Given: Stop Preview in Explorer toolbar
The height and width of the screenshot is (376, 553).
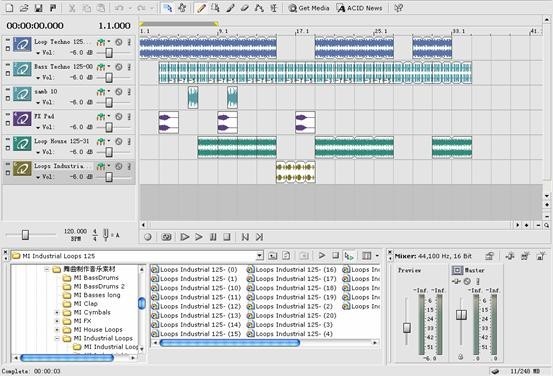Looking at the screenshot, I should [335, 255].
